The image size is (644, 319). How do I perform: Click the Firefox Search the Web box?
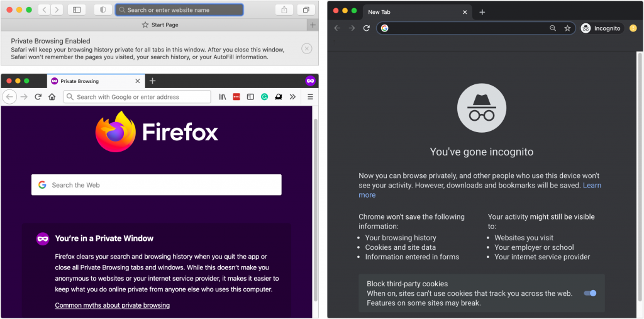(157, 185)
